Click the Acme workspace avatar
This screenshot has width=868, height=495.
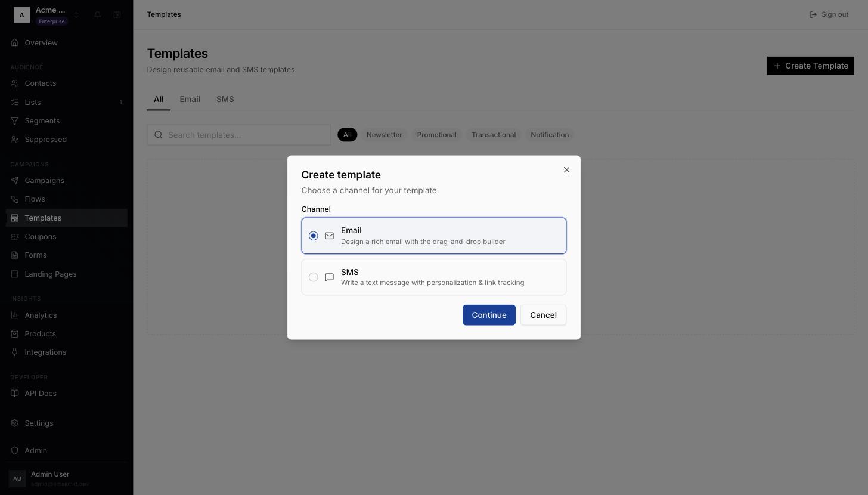coord(21,15)
